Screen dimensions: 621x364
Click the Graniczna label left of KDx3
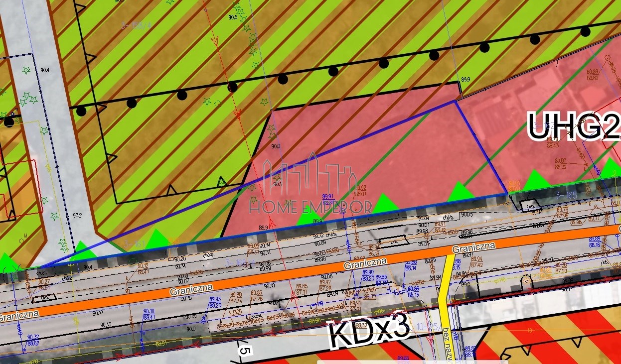click(x=191, y=289)
